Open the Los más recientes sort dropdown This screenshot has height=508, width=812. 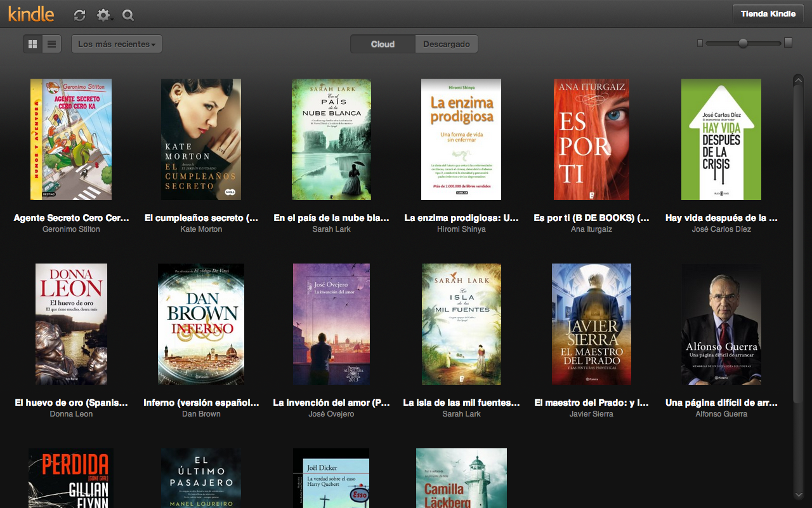(116, 44)
